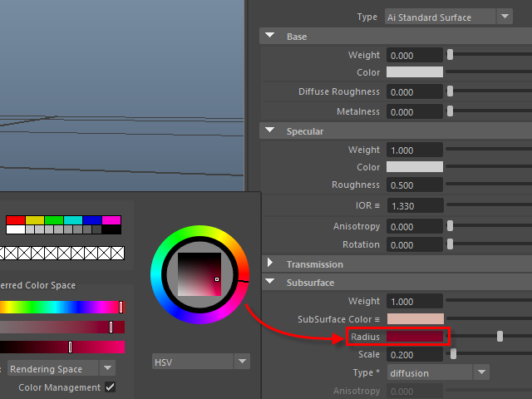Uncheck the Color Management checkbox

click(x=110, y=387)
